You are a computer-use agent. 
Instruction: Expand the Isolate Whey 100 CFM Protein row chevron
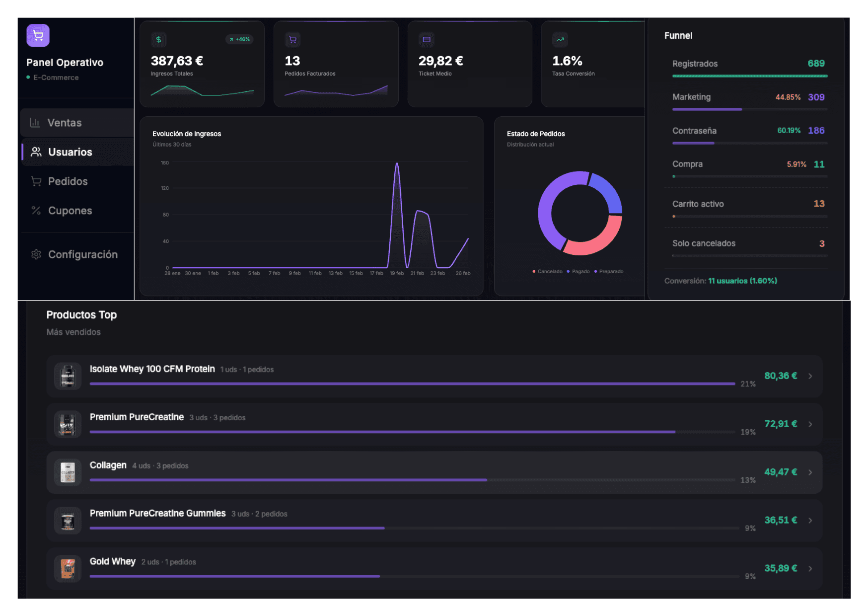point(810,376)
